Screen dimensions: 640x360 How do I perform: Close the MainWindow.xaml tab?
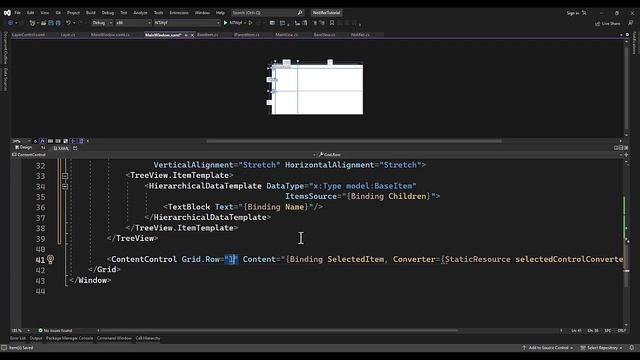193,35
